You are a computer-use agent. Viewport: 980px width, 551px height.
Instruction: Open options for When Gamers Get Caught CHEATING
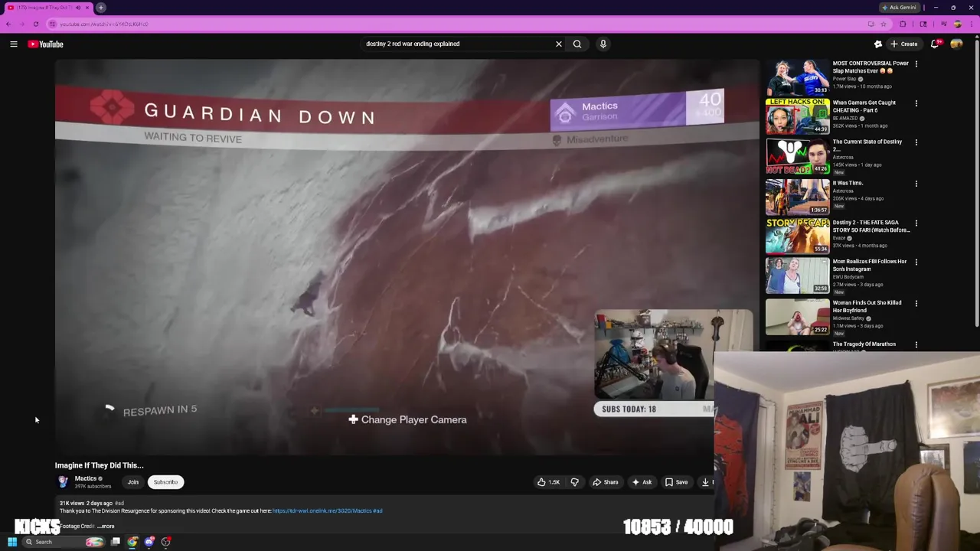tap(916, 103)
